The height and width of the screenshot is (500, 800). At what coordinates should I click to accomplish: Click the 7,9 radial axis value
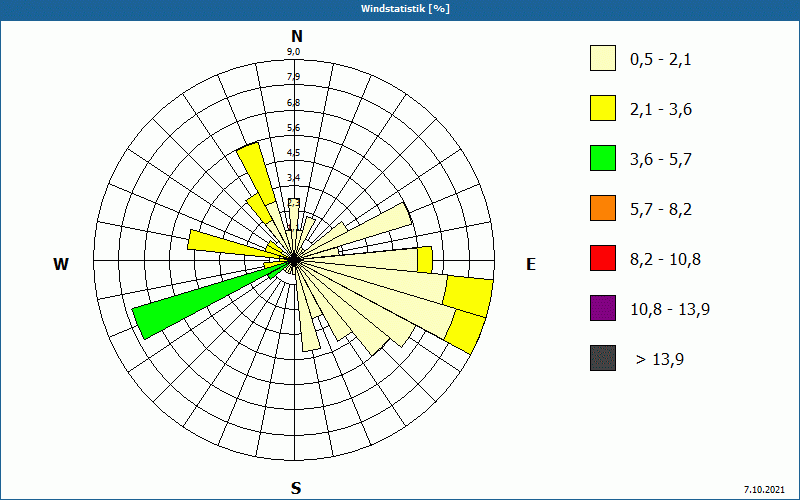coord(293,77)
